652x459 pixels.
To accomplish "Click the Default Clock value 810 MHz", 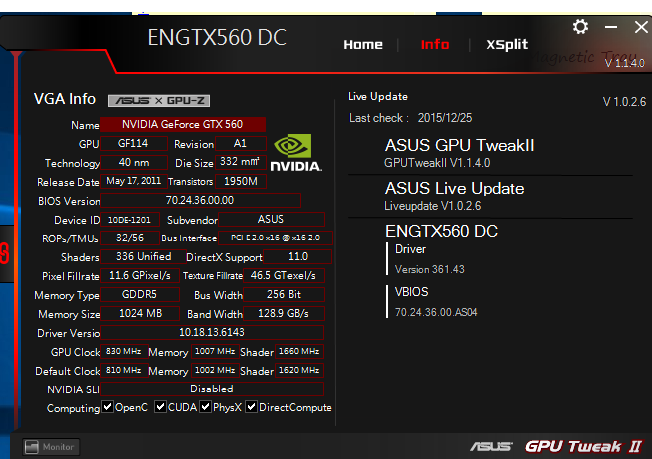I will coord(124,370).
